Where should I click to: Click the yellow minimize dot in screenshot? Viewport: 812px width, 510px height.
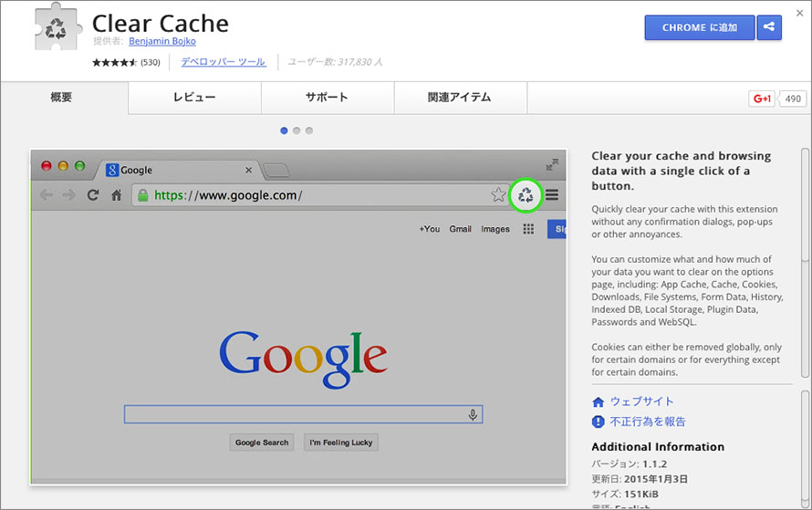(63, 166)
